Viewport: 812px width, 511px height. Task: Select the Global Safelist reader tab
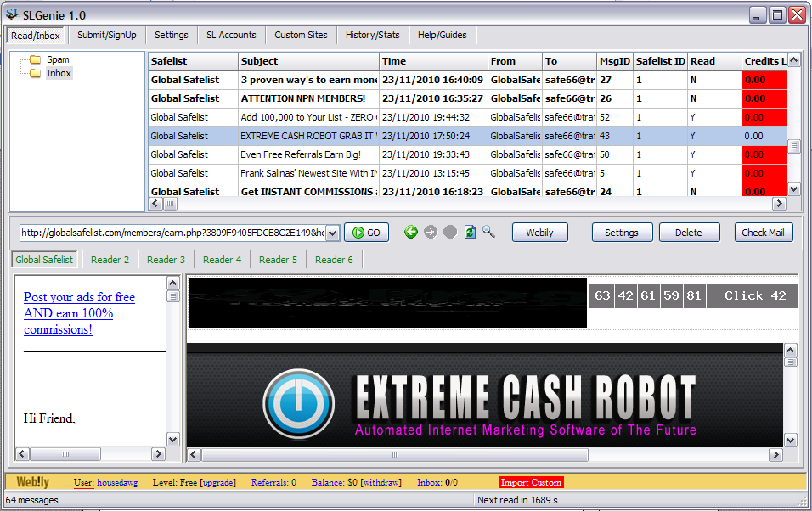point(44,260)
